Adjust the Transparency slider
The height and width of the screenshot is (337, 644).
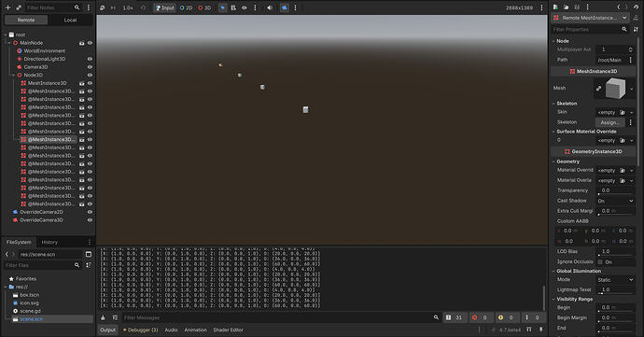pyautogui.click(x=615, y=193)
